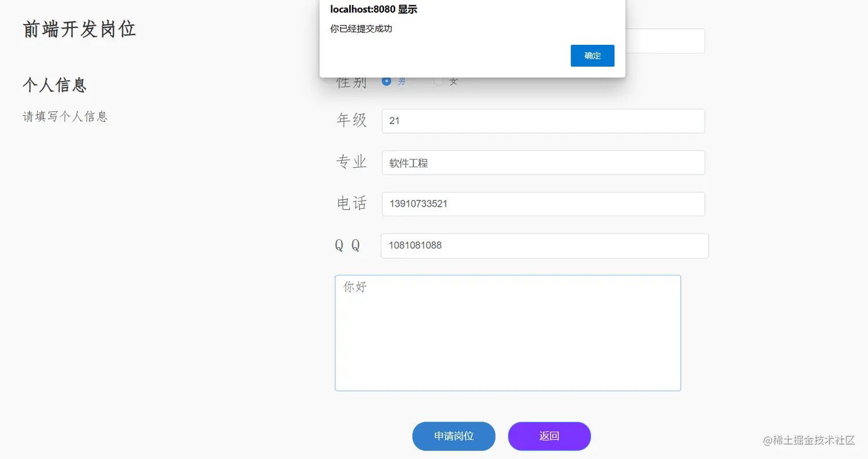Click the 前端开发岗位 page heading
This screenshot has width=868, height=459.
(x=80, y=29)
